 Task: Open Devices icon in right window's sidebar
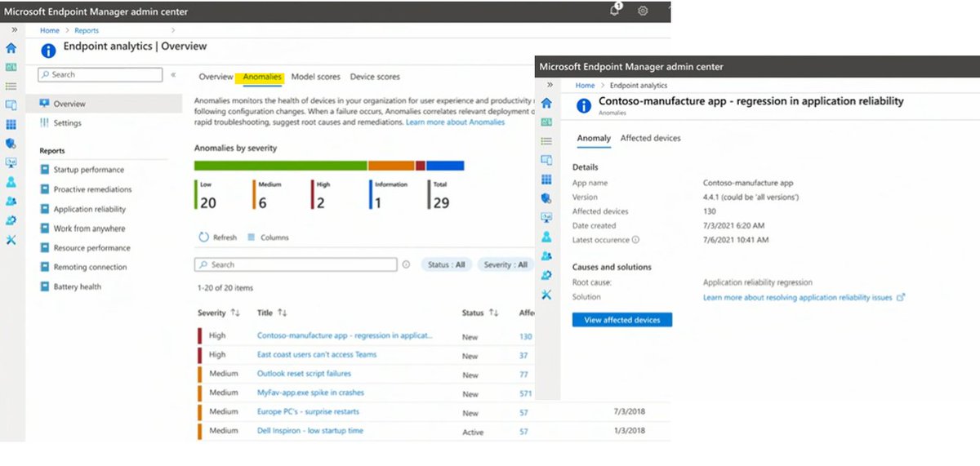click(x=546, y=160)
